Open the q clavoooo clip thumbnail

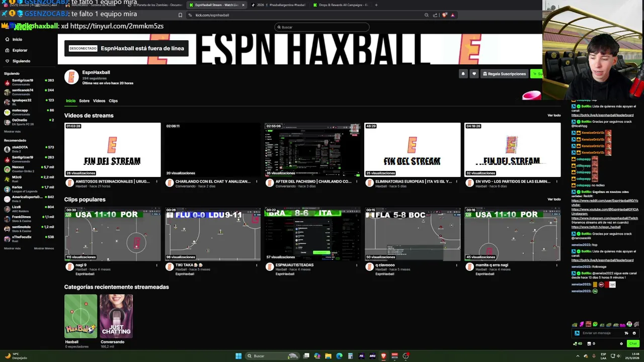coord(413,234)
